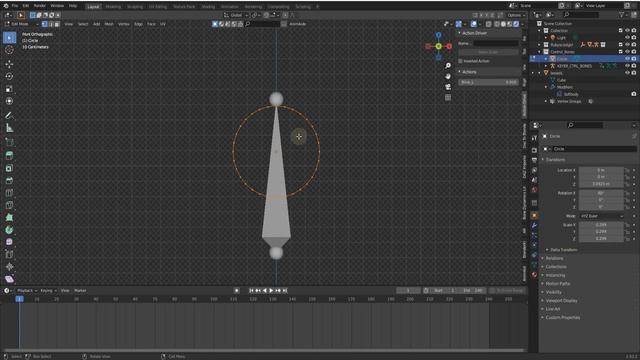Expand the Relations panel

(555, 258)
